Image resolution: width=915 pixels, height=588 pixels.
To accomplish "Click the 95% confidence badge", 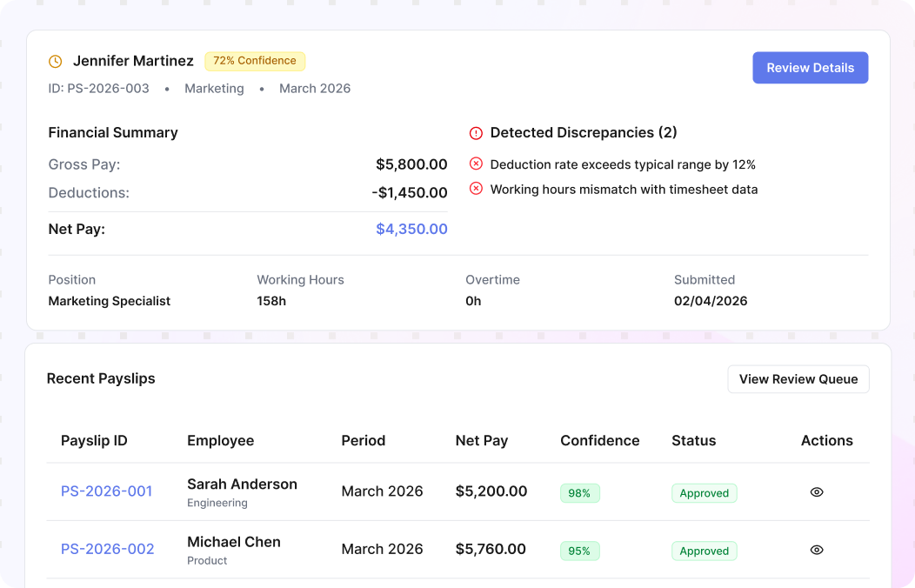I will pos(579,551).
